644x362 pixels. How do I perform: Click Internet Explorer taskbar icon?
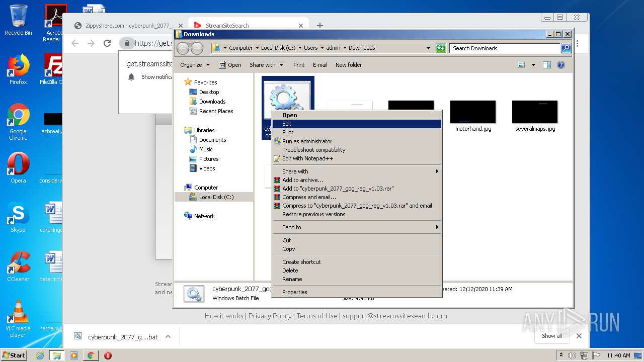[40, 355]
